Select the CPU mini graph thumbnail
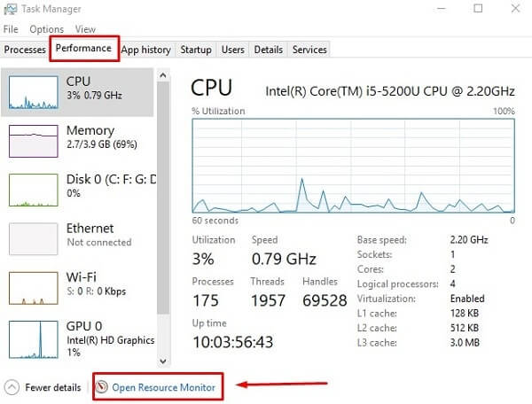532x404 pixels. click(34, 91)
